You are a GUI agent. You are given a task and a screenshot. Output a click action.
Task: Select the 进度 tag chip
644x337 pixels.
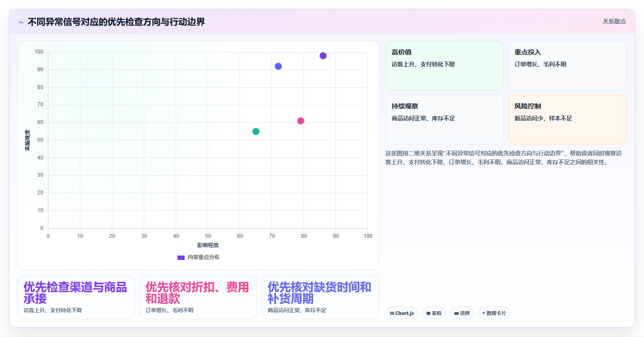[462, 313]
